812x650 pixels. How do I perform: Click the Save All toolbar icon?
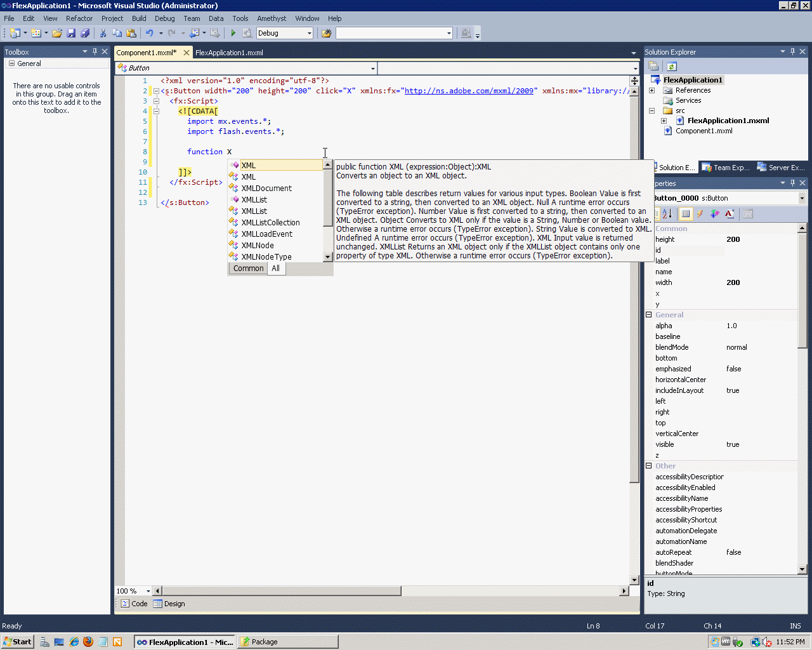click(x=85, y=33)
